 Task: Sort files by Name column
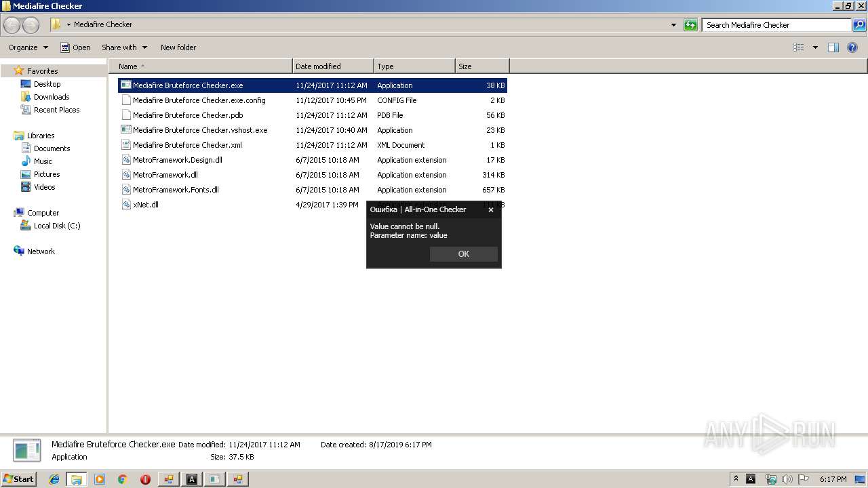coord(200,66)
